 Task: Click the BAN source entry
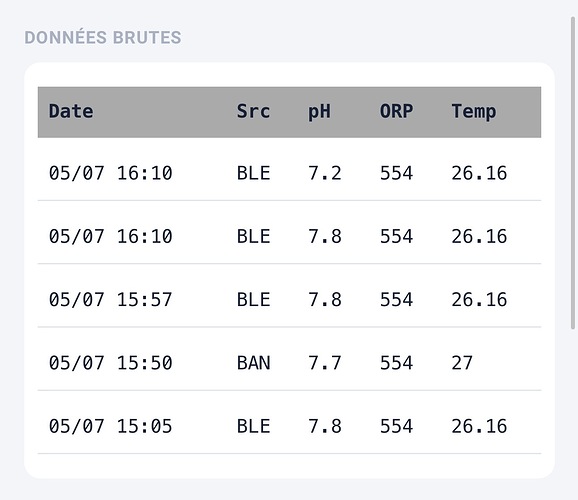253,363
